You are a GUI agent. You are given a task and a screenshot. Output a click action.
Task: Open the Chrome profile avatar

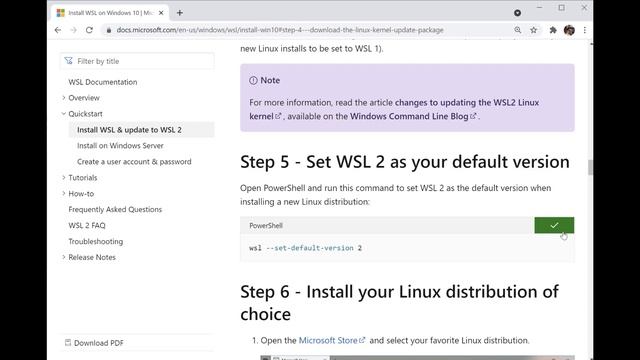tap(569, 30)
